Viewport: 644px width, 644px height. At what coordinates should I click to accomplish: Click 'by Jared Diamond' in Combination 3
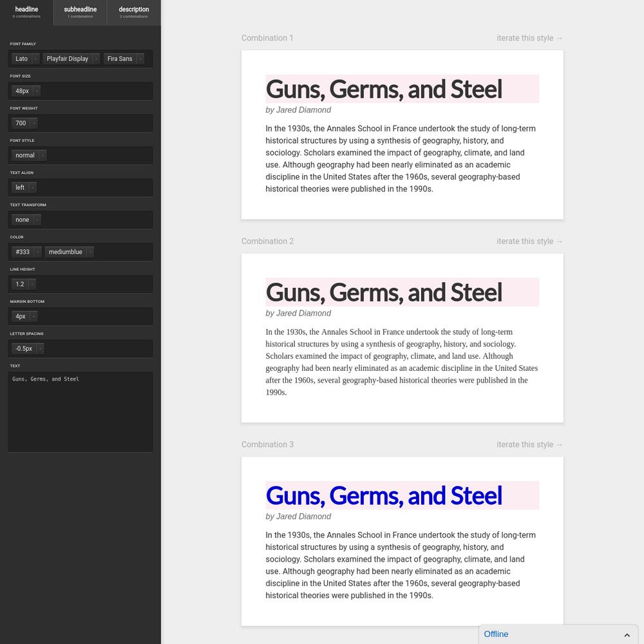tap(298, 516)
